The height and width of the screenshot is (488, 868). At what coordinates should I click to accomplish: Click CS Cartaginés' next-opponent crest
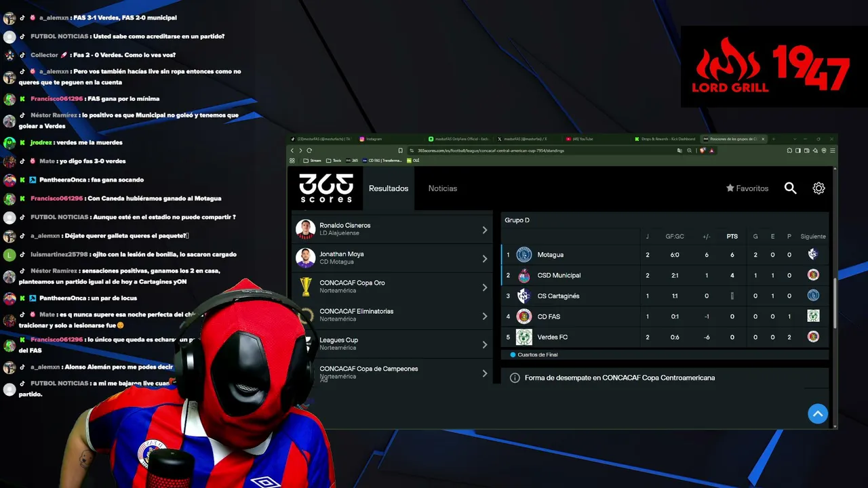click(813, 296)
